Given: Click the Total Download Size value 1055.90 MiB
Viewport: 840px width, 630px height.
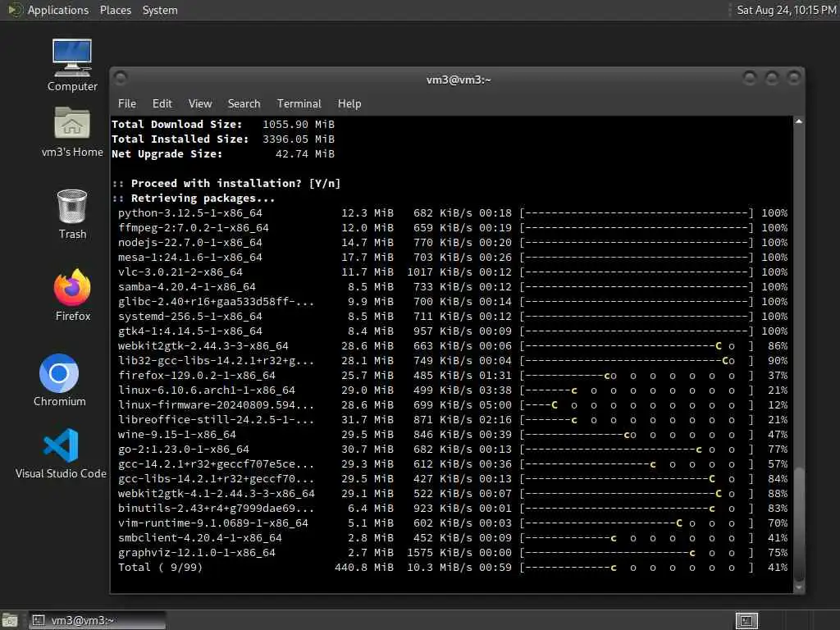Looking at the screenshot, I should (299, 125).
